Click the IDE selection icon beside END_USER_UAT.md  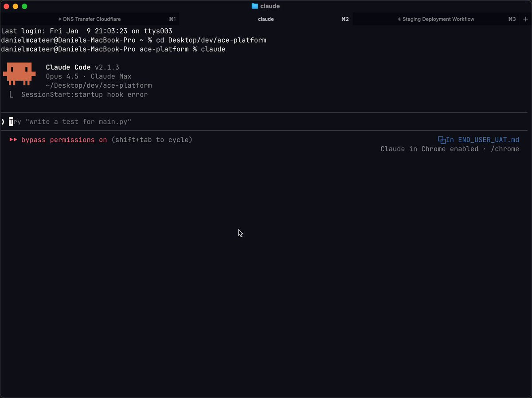(x=442, y=140)
